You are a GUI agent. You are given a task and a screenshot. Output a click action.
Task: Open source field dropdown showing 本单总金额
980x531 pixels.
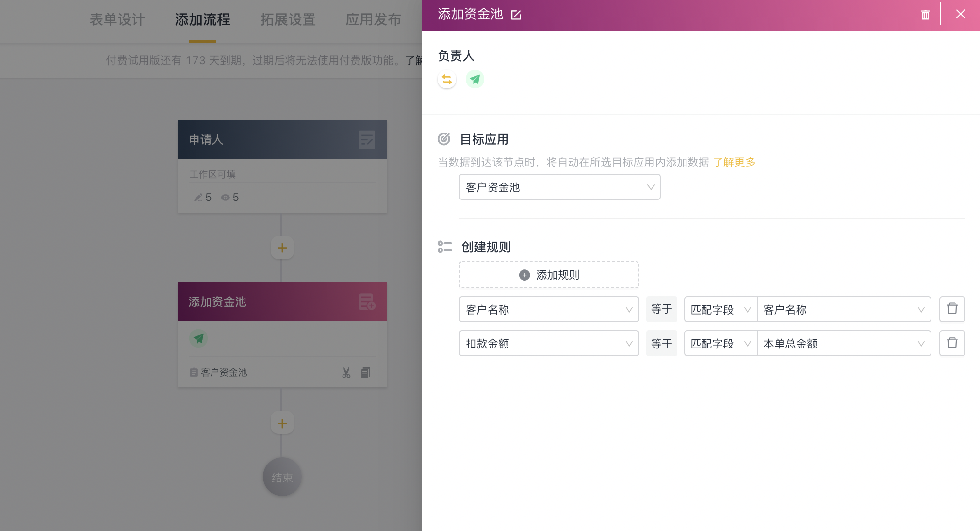tap(844, 343)
